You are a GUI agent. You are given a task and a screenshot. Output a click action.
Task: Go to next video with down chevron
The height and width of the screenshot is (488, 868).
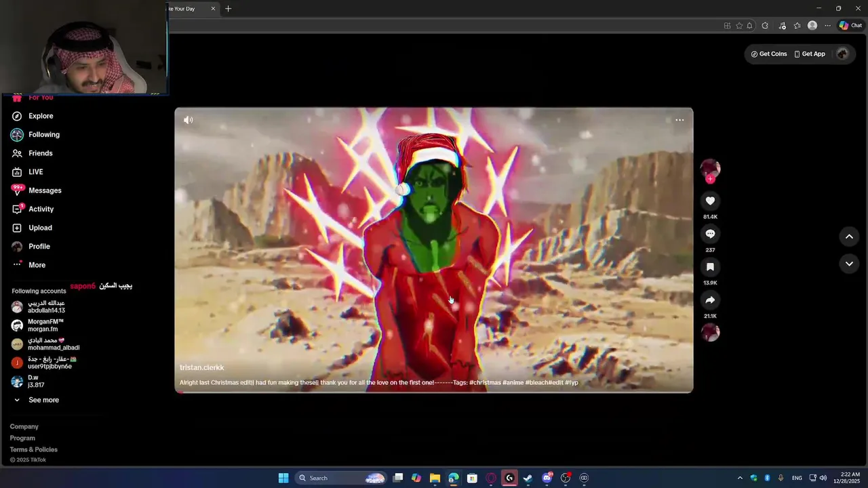coord(849,264)
